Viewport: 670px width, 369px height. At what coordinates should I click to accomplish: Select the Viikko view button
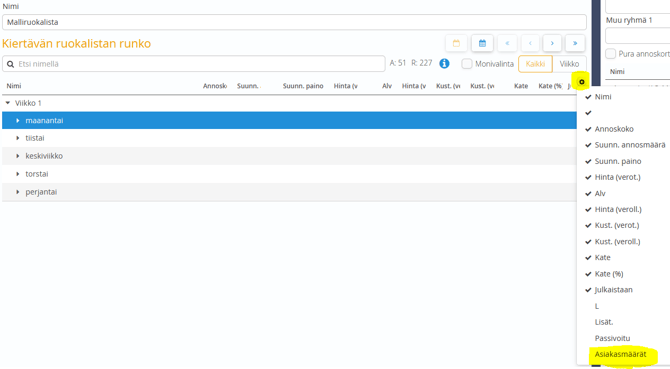[x=569, y=64]
